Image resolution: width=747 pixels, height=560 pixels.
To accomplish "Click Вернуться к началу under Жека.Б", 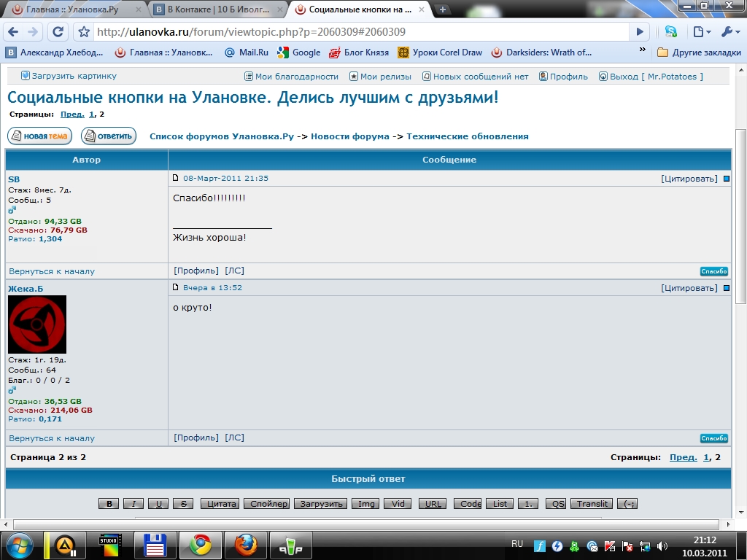I will click(x=52, y=438).
